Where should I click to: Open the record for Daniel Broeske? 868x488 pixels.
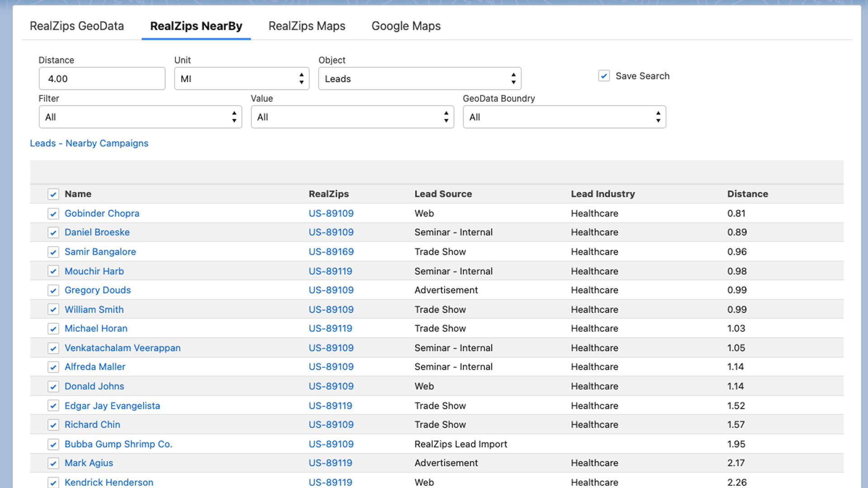click(x=97, y=232)
